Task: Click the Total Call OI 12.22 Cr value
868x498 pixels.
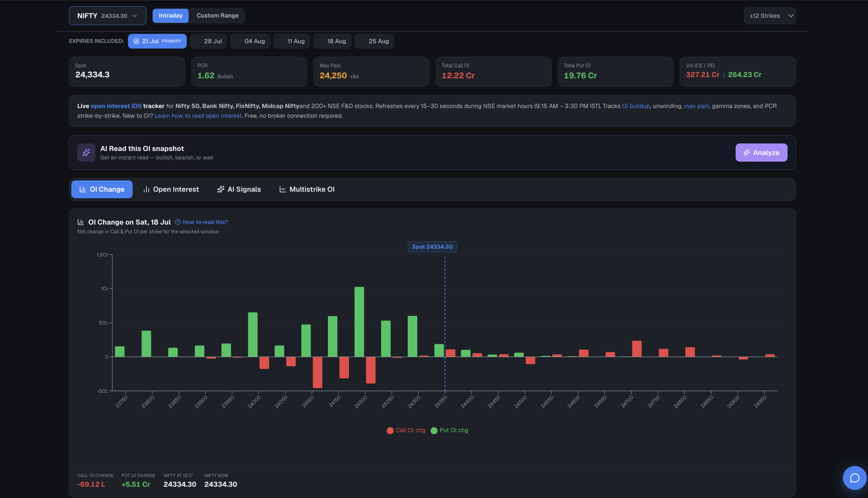Action: (x=458, y=75)
